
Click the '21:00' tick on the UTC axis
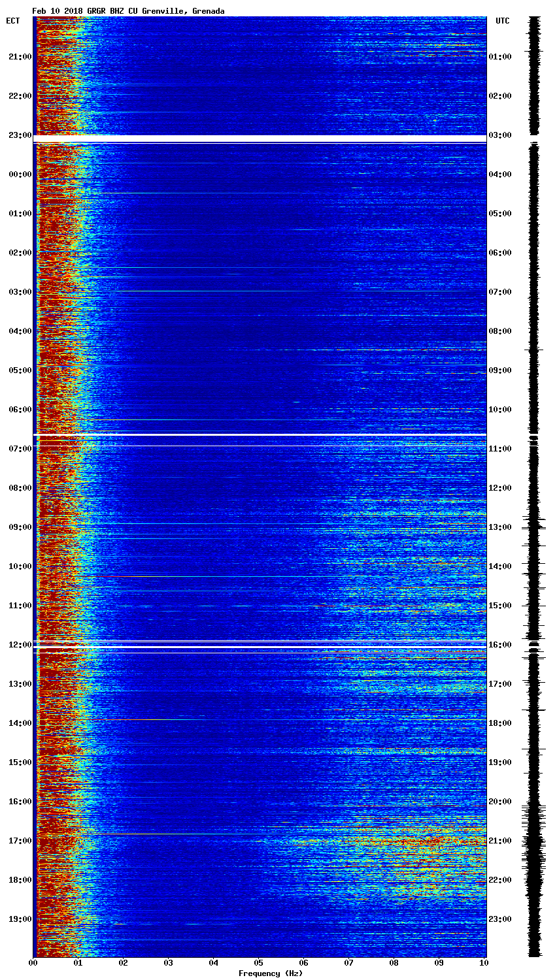pyautogui.click(x=500, y=841)
